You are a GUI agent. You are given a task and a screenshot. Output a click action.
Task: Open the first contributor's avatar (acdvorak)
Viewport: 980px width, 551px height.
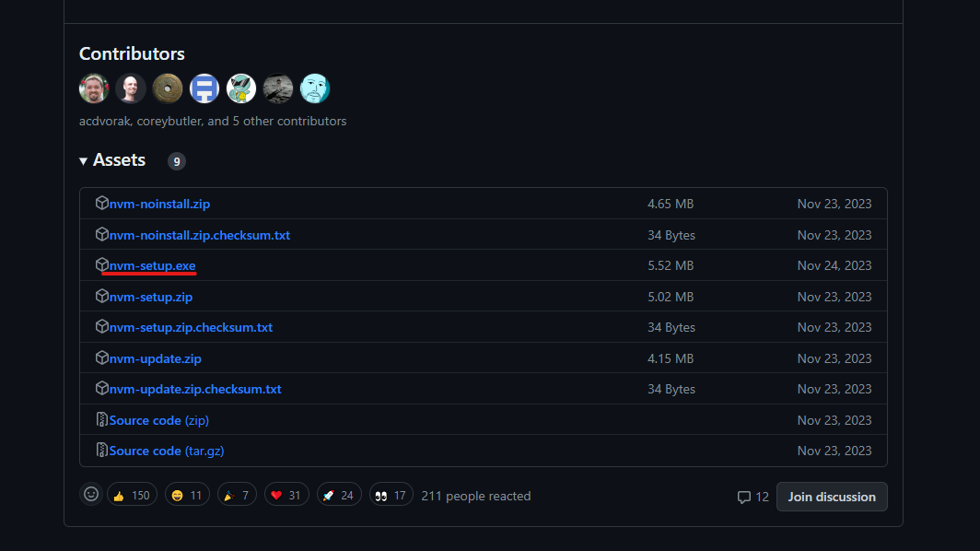94,88
